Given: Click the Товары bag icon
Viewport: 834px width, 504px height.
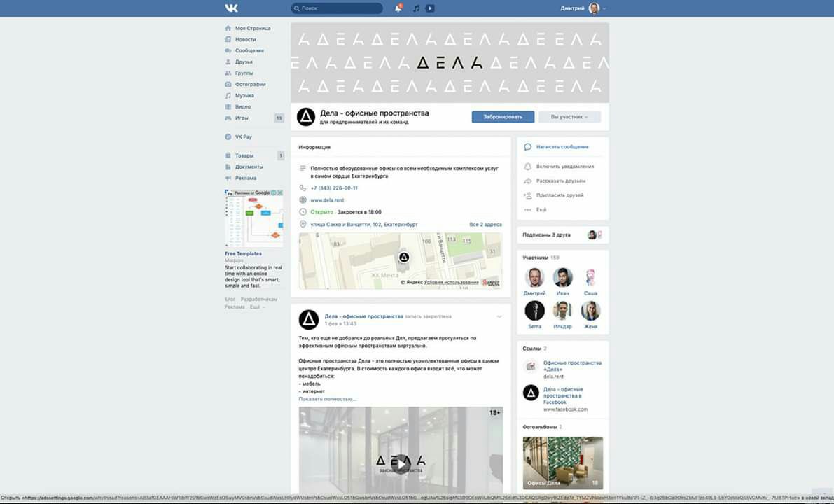Looking at the screenshot, I should point(228,155).
